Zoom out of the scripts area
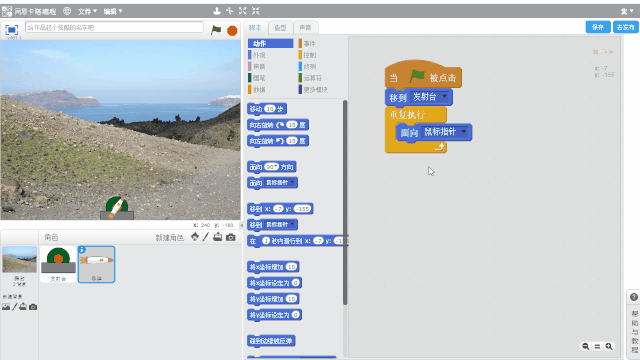Image resolution: width=640 pixels, height=360 pixels. point(586,346)
